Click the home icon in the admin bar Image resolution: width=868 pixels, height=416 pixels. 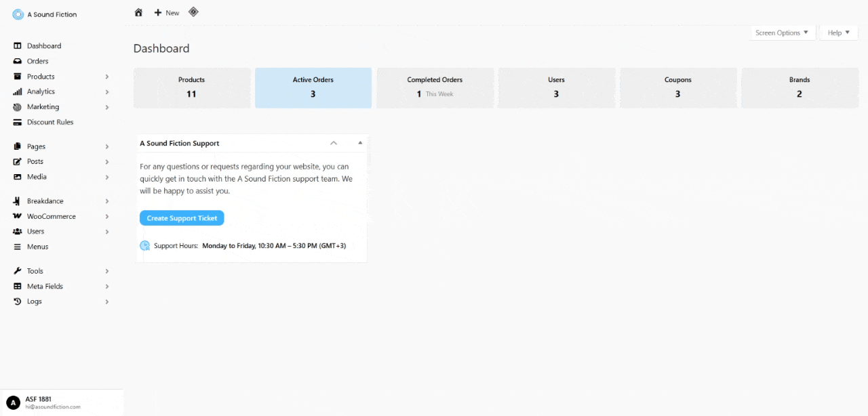[138, 12]
